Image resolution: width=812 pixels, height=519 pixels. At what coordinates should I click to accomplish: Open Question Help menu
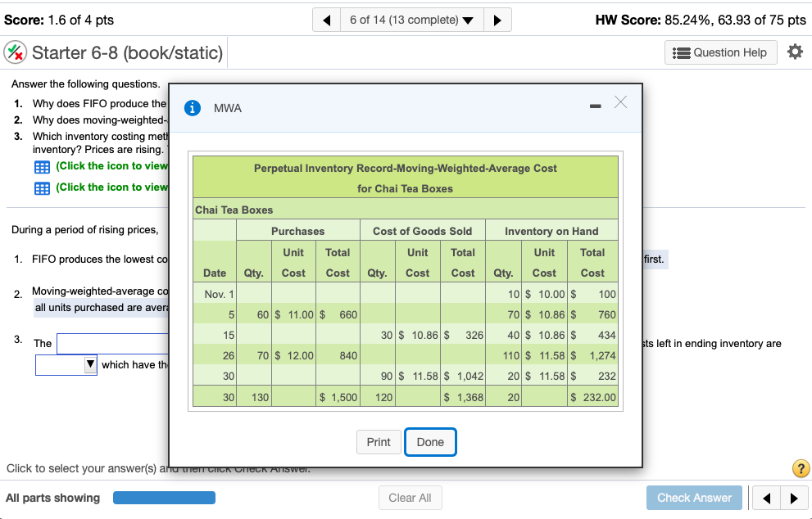(720, 52)
